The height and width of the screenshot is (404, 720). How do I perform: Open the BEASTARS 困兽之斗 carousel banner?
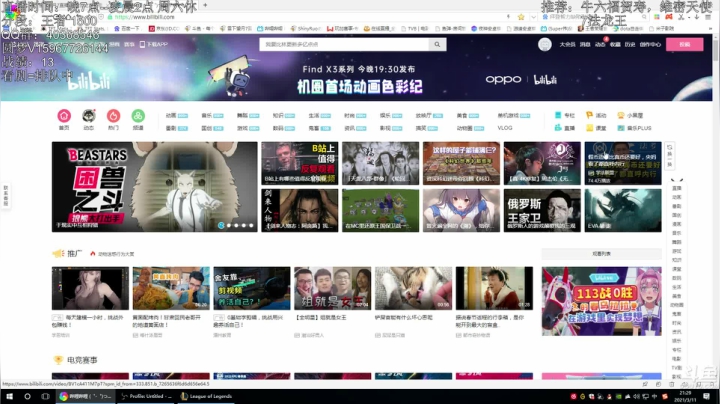click(x=154, y=187)
